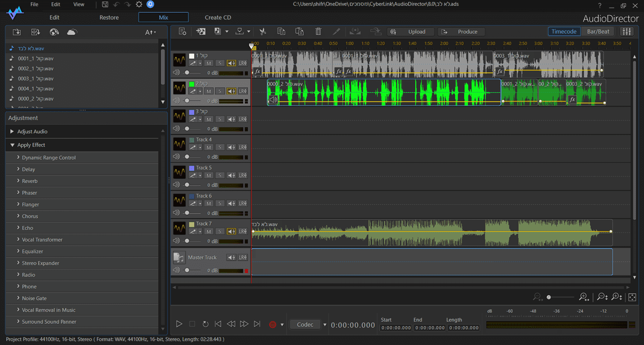
Task: Click the red record button
Action: 273,324
